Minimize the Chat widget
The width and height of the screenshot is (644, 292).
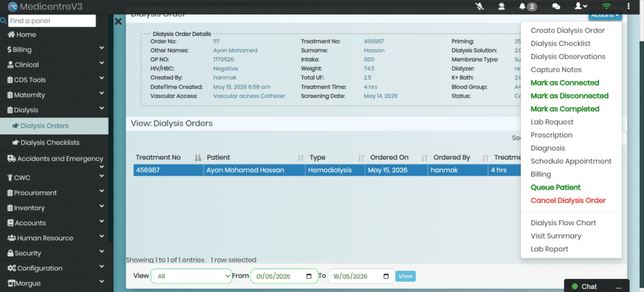[619, 287]
